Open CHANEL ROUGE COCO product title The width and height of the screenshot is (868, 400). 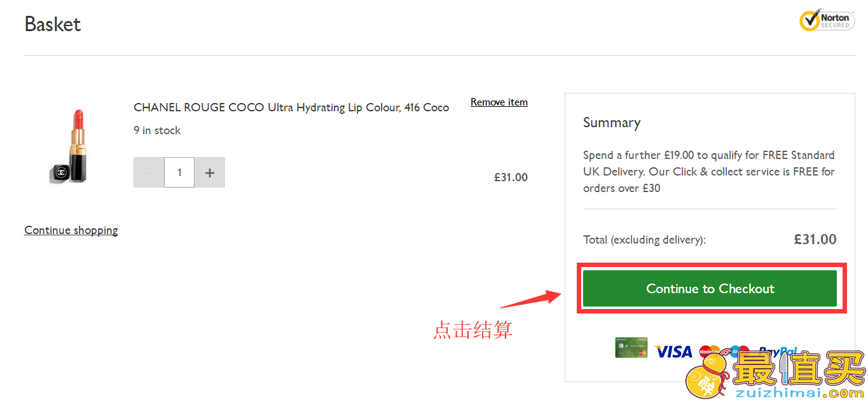click(291, 107)
